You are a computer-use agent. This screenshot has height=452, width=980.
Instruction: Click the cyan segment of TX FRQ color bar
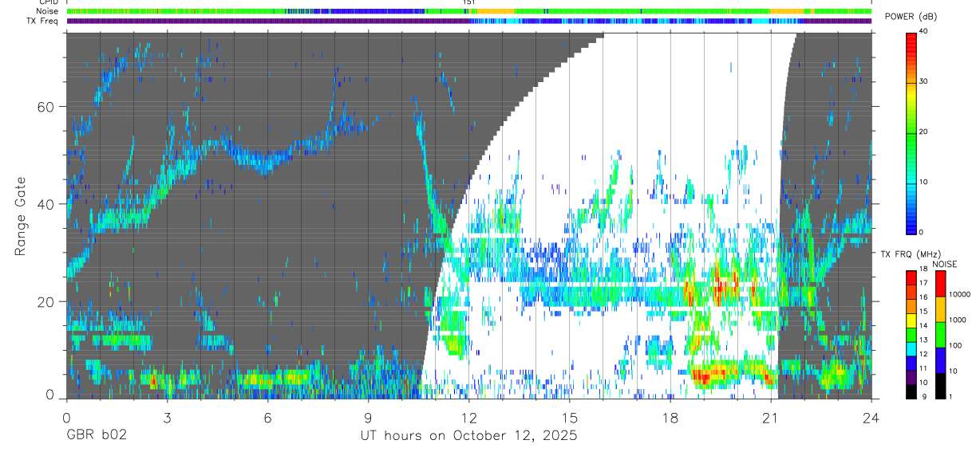pyautogui.click(x=911, y=348)
